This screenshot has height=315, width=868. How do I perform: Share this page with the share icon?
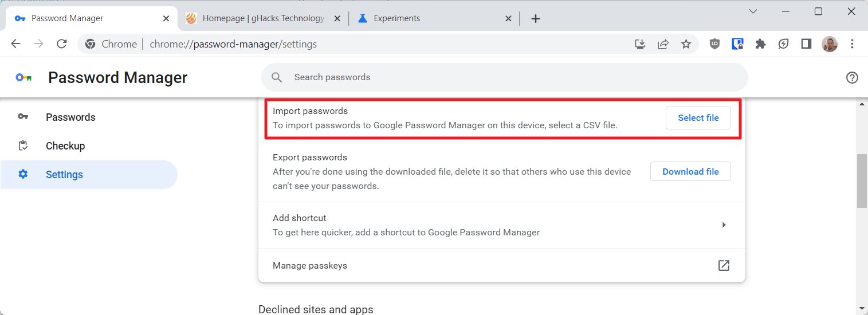tap(663, 44)
